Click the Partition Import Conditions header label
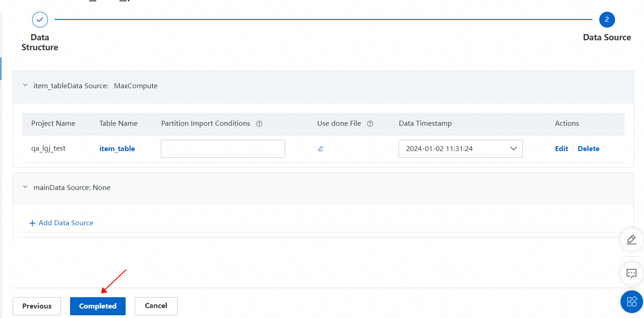This screenshot has width=644, height=318. [206, 123]
